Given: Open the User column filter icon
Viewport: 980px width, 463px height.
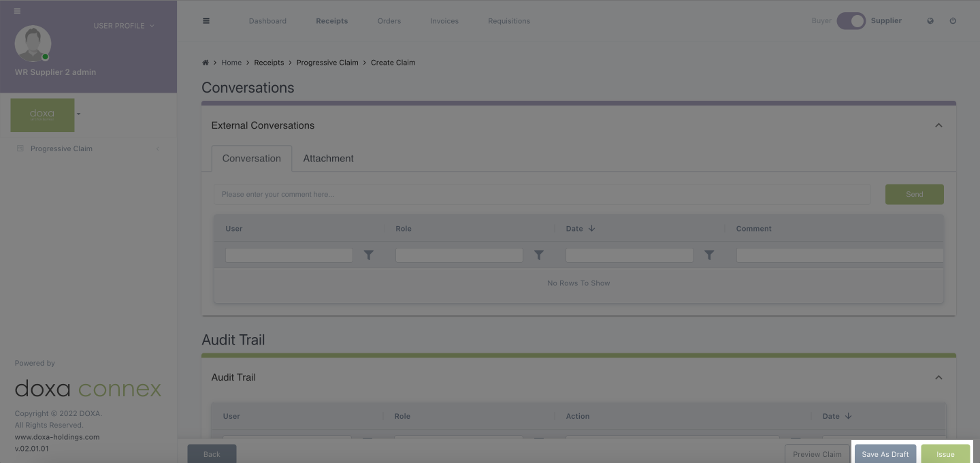Looking at the screenshot, I should point(368,255).
